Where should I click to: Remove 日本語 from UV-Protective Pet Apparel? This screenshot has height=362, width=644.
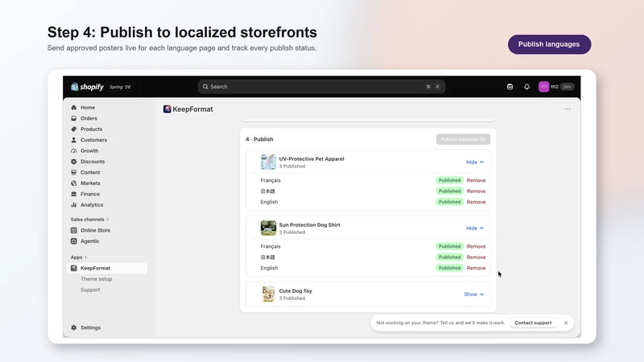(x=476, y=191)
